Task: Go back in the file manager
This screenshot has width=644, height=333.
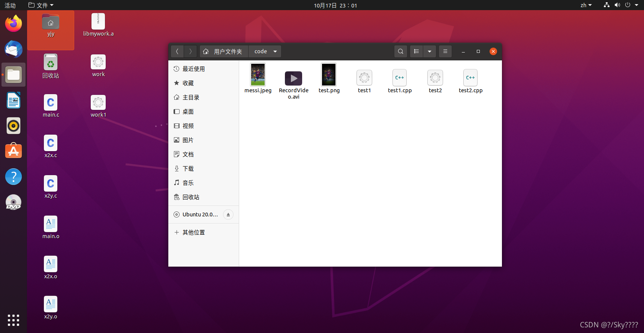Action: point(177,51)
